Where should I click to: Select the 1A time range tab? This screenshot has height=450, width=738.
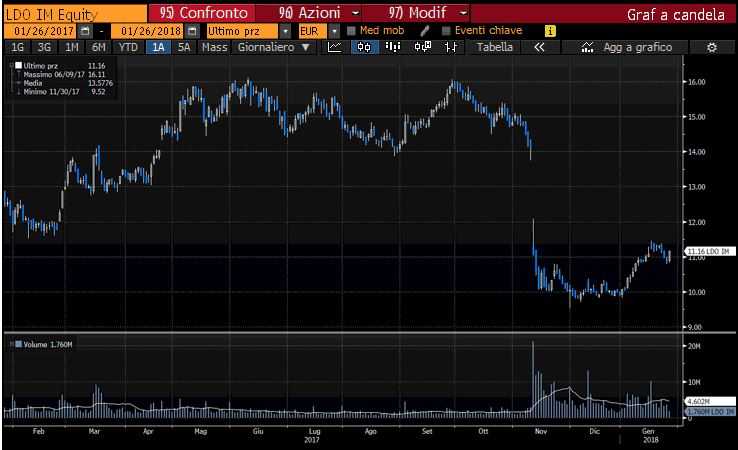pos(158,47)
